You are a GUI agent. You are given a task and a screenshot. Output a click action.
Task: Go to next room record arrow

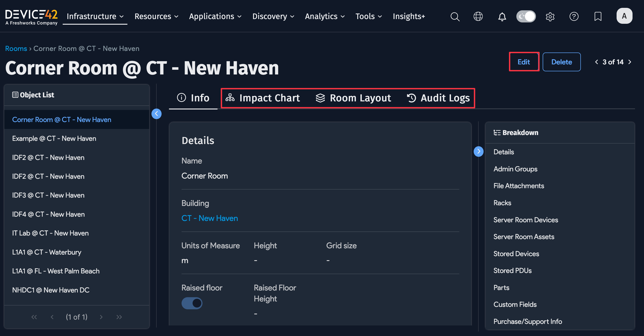630,62
